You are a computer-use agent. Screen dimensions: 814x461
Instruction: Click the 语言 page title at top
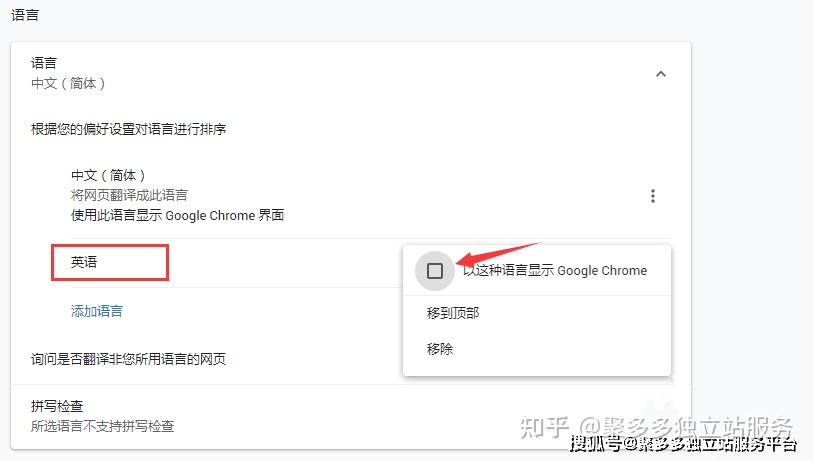(x=25, y=15)
